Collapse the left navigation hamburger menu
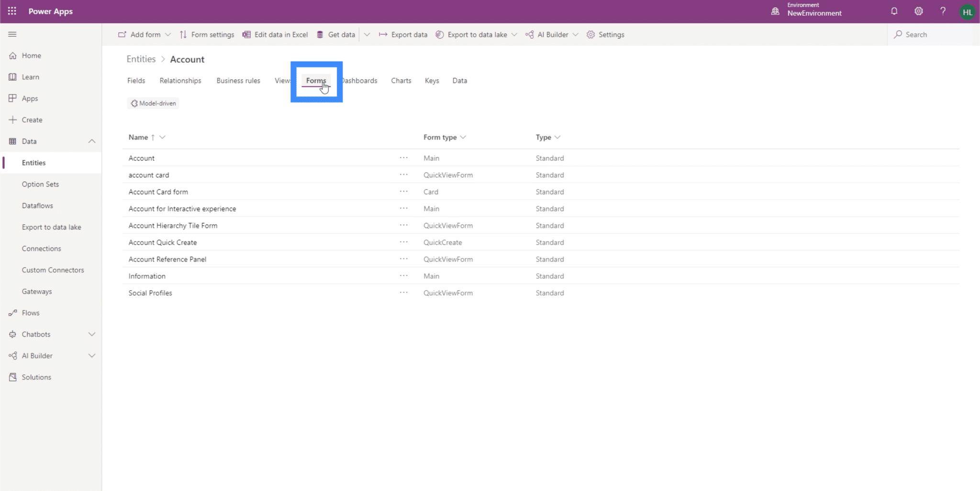This screenshot has width=980, height=491. (12, 34)
